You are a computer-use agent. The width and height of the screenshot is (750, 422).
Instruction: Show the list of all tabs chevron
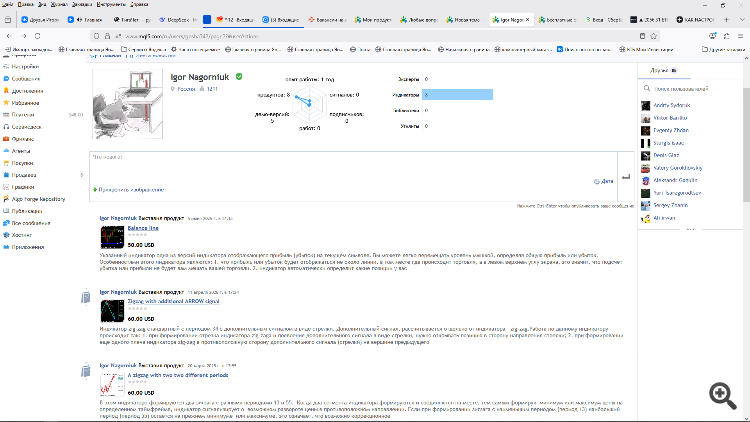click(x=742, y=20)
